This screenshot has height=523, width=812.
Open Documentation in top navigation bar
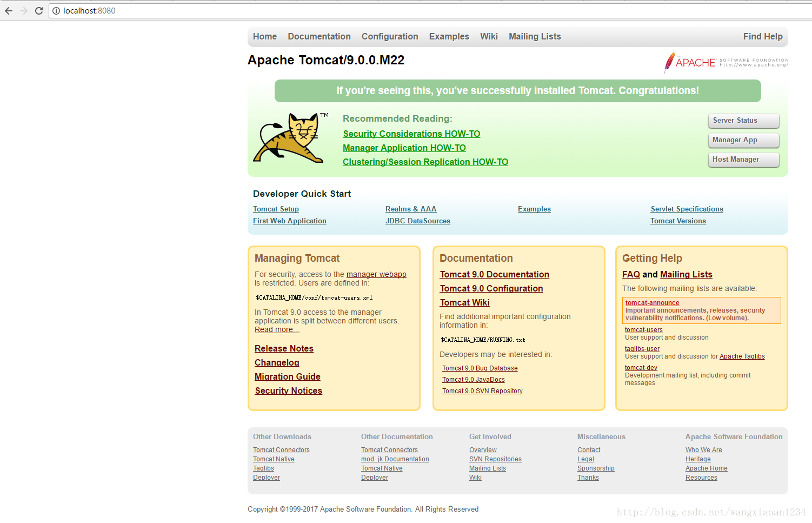[x=319, y=37]
